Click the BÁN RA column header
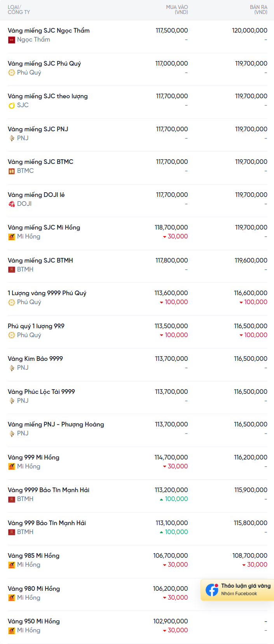Viewport: 274px width, 644px height. [x=258, y=10]
